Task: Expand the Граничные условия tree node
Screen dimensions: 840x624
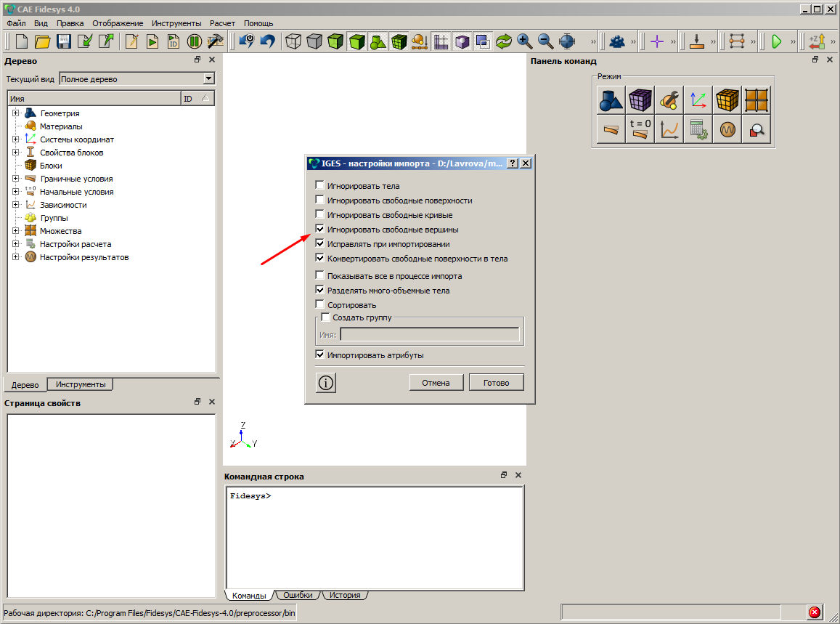Action: click(15, 179)
